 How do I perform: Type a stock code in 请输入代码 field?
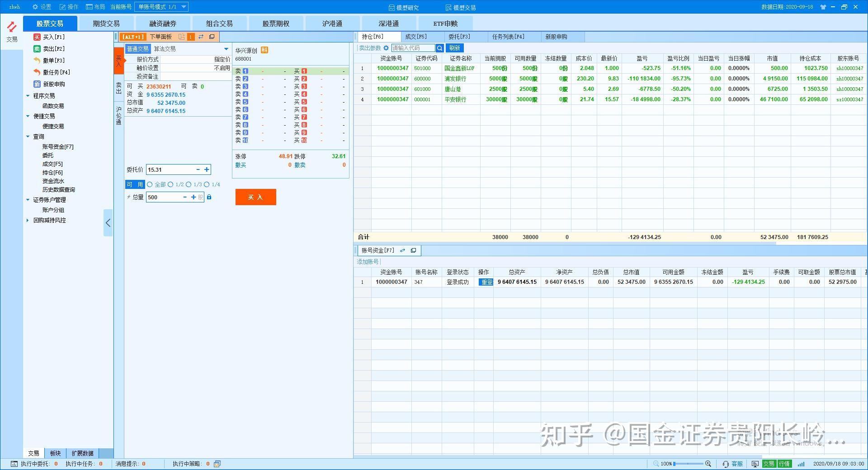414,47
